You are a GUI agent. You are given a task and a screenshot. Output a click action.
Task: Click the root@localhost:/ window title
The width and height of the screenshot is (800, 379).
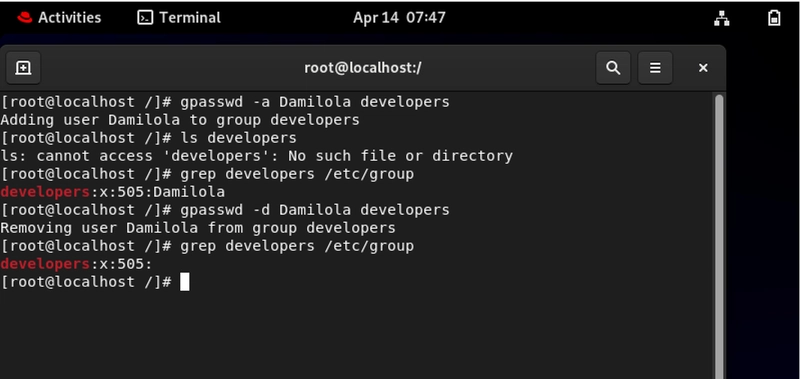pos(363,68)
